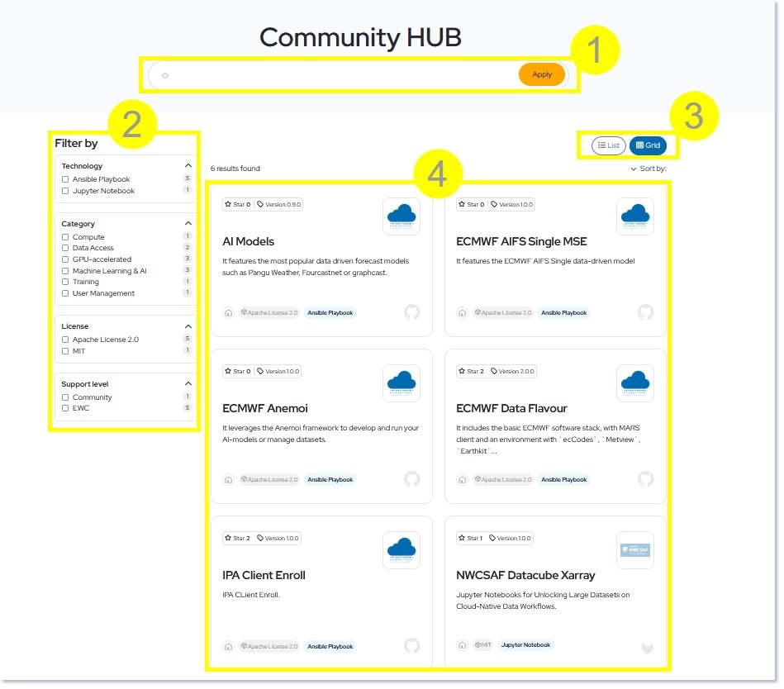Open GitHub icon on ECMWF AIFS Single MSE card
This screenshot has width=784, height=689.
click(x=647, y=313)
